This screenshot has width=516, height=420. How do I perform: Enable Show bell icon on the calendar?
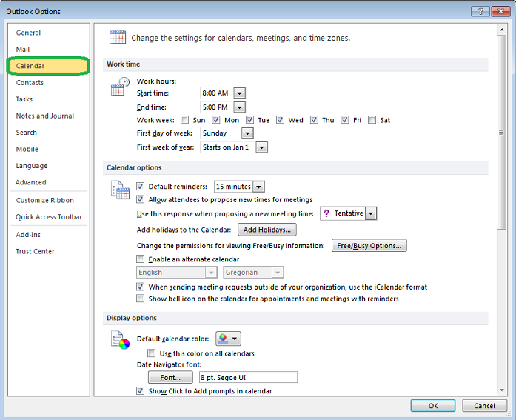coord(140,299)
